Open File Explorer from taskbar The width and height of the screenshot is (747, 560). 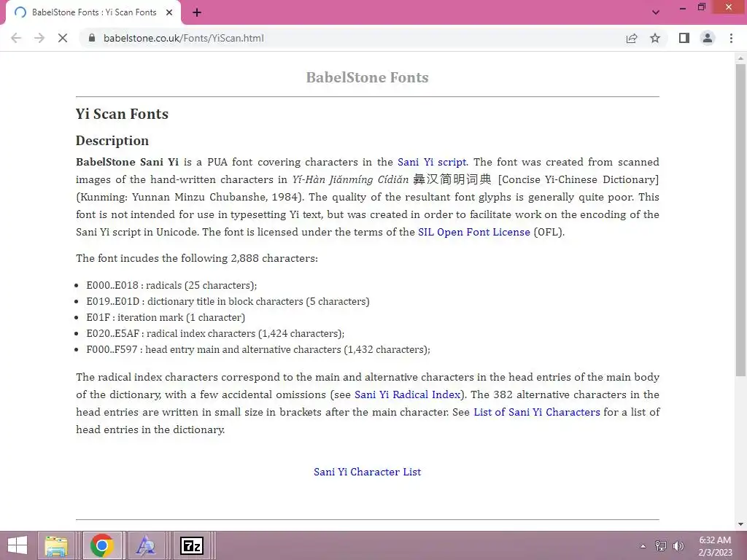tap(56, 545)
